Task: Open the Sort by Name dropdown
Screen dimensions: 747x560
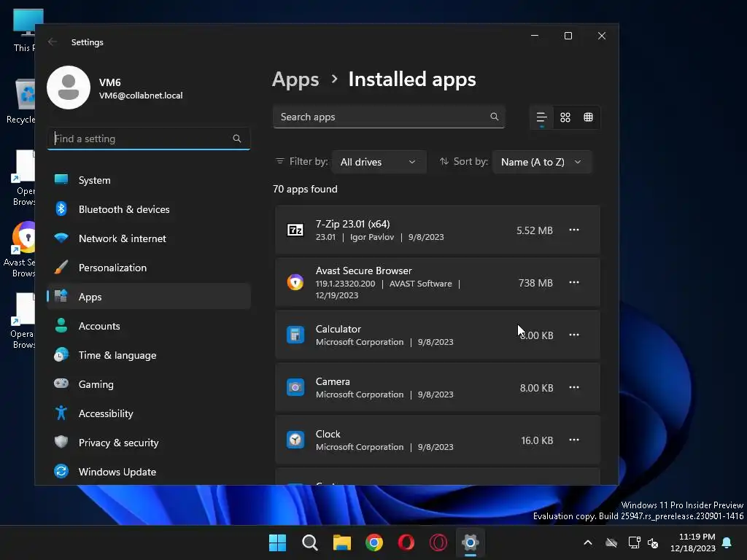Action: point(542,162)
